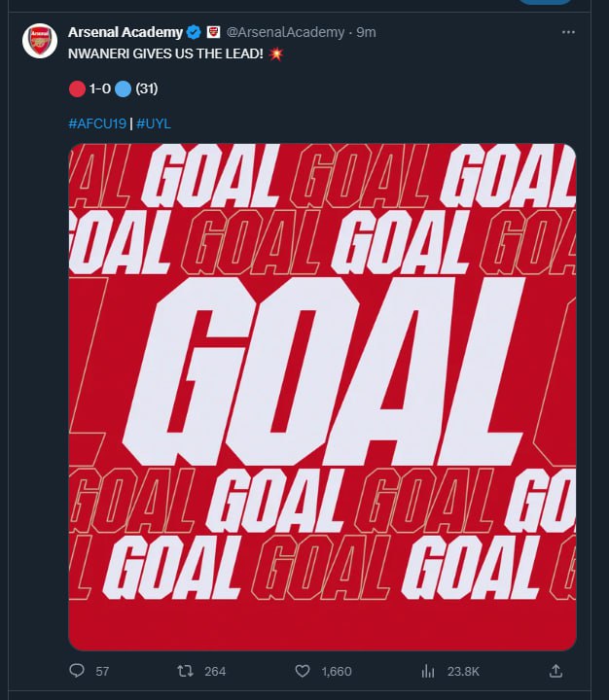Viewport: 609px width, 700px height.
Task: Like the tweet with the heart icon
Action: click(303, 671)
